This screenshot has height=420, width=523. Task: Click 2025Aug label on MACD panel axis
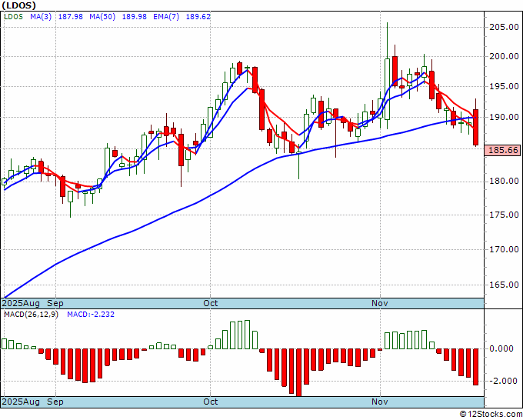[21, 402]
